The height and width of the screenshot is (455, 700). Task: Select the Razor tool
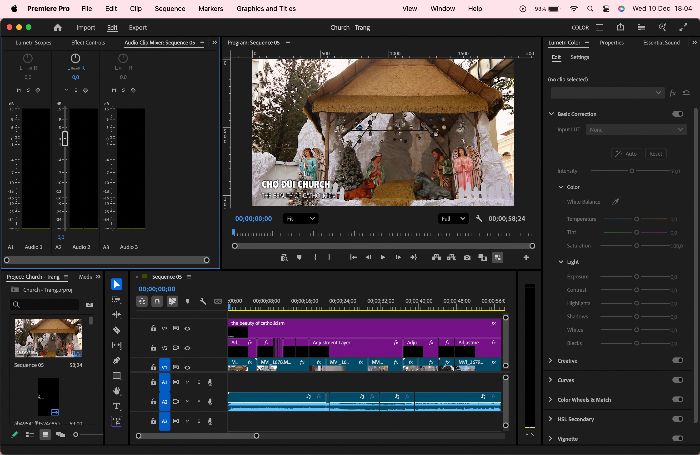pyautogui.click(x=117, y=330)
